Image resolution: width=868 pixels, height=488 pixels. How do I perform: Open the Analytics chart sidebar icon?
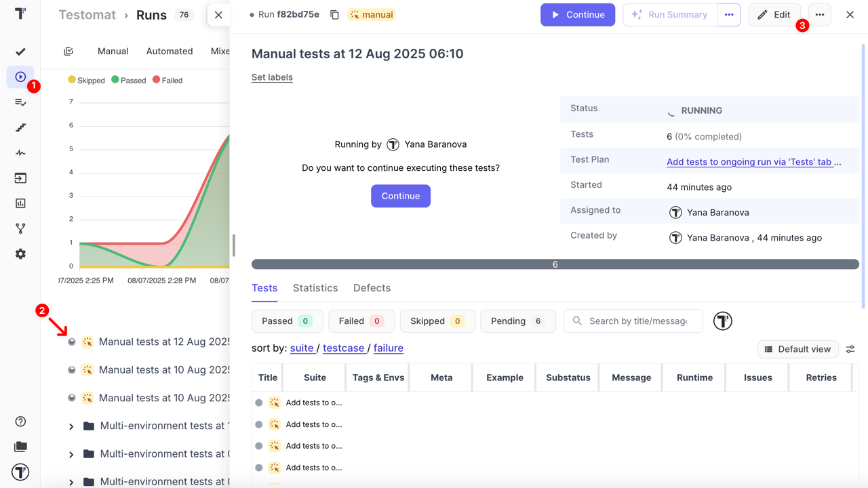click(x=20, y=203)
